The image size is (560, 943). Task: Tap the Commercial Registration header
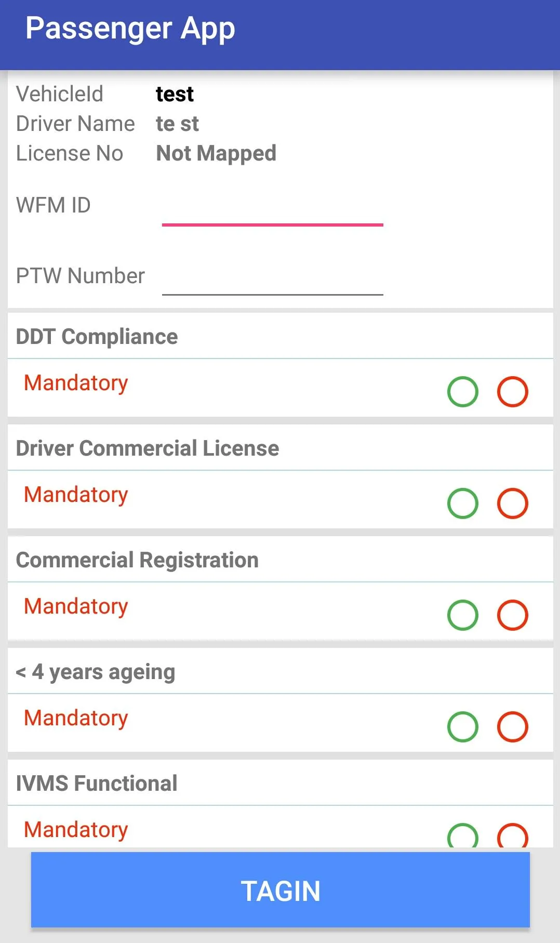pos(137,560)
